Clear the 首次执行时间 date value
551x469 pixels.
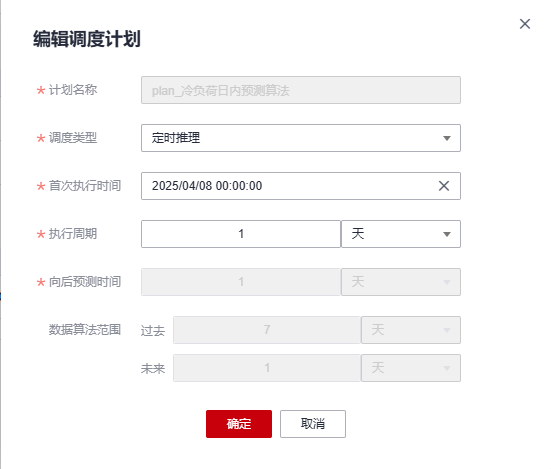[x=444, y=186]
